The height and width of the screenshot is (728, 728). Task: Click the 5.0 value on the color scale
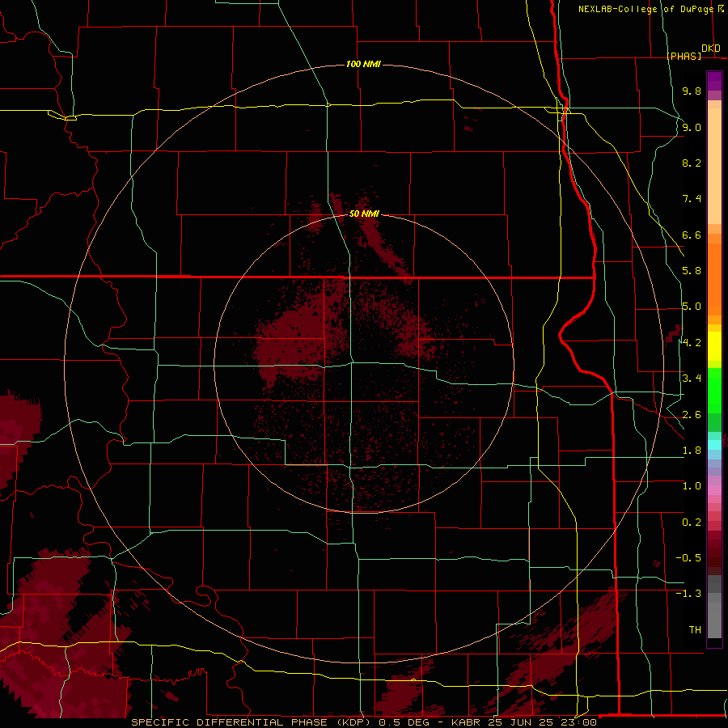(692, 307)
